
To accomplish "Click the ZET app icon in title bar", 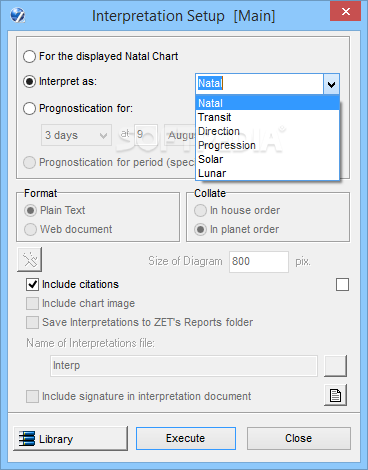I will click(17, 15).
